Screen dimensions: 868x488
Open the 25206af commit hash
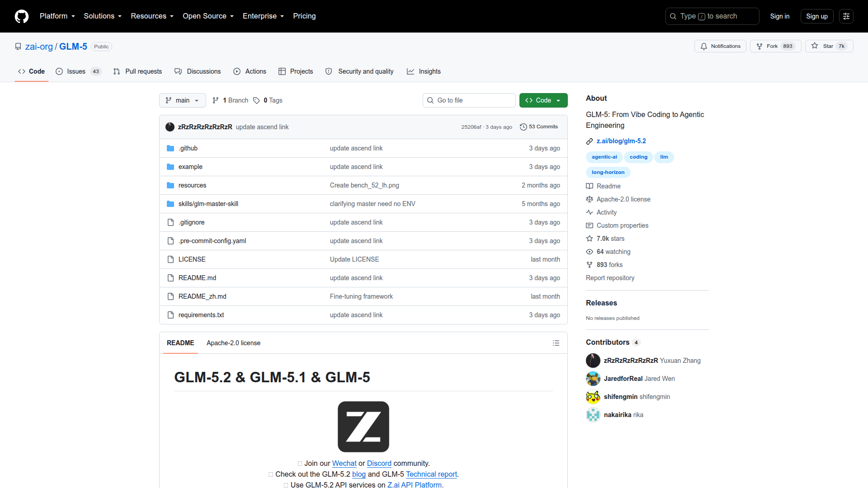pyautogui.click(x=471, y=127)
